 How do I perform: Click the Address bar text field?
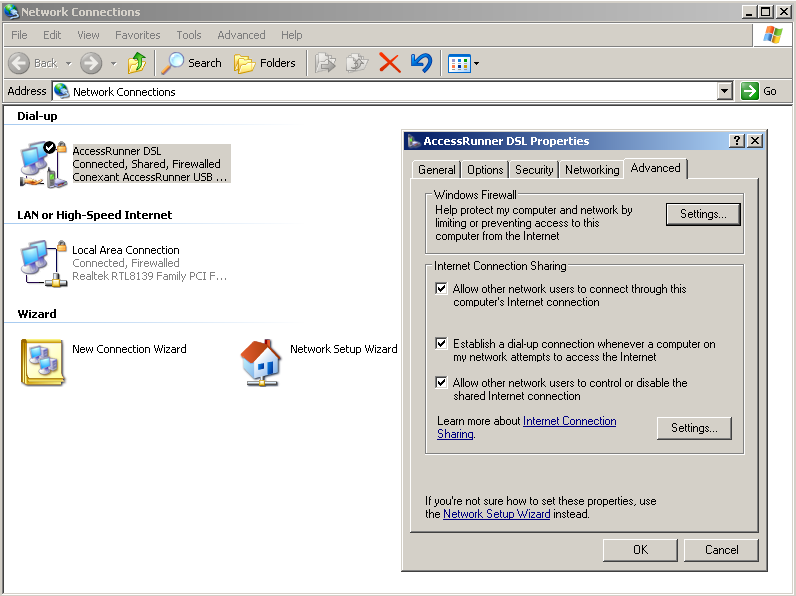click(390, 91)
